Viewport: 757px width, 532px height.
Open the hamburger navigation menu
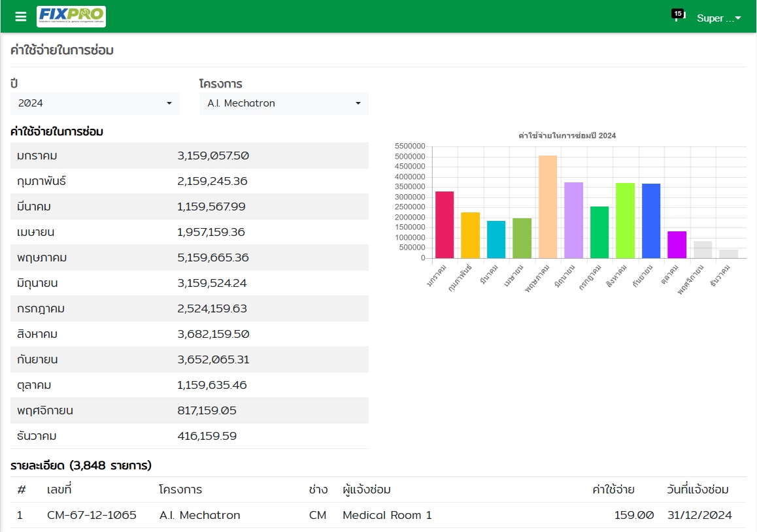coord(21,17)
